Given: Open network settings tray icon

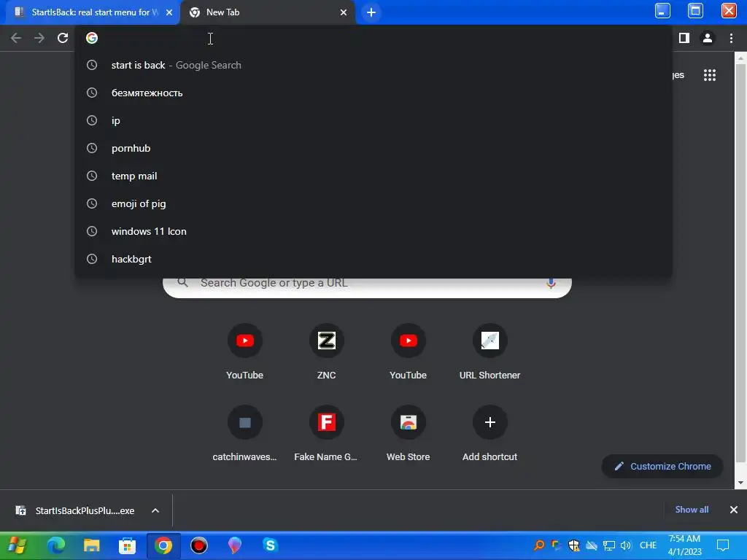Looking at the screenshot, I should tap(609, 545).
